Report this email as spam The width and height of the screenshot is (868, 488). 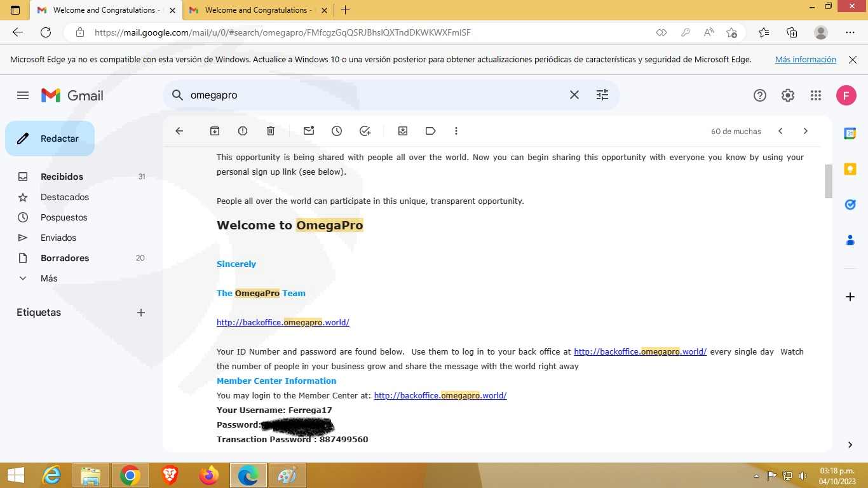[243, 131]
